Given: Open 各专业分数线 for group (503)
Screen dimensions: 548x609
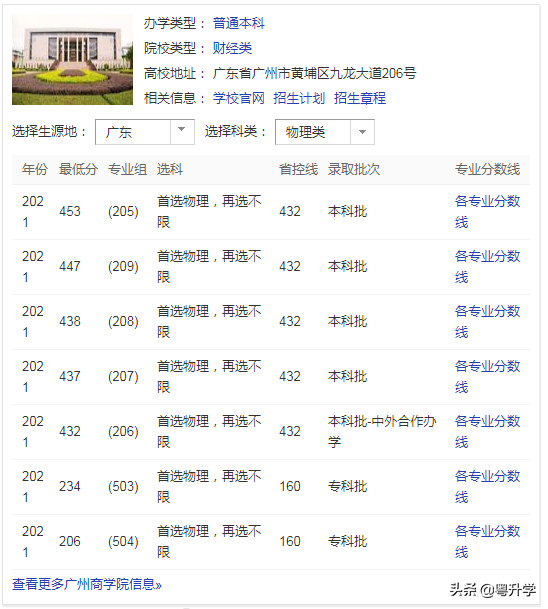Looking at the screenshot, I should tap(487, 486).
